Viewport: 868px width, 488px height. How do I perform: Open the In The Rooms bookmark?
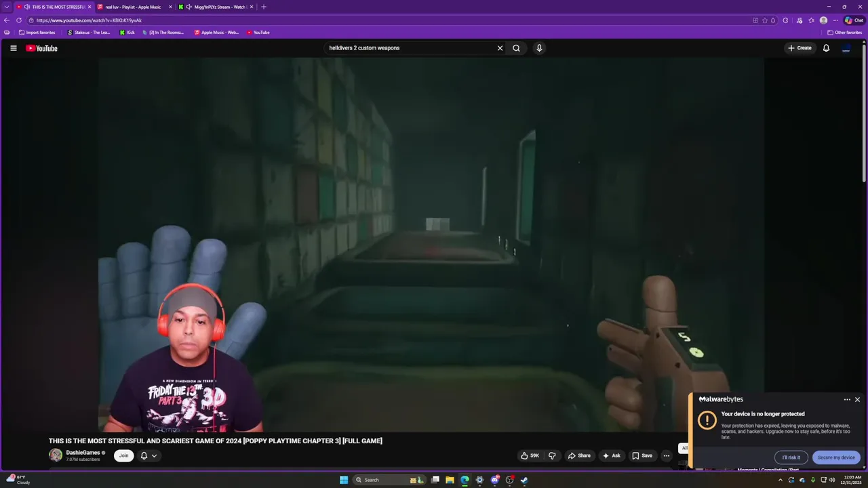pyautogui.click(x=163, y=33)
